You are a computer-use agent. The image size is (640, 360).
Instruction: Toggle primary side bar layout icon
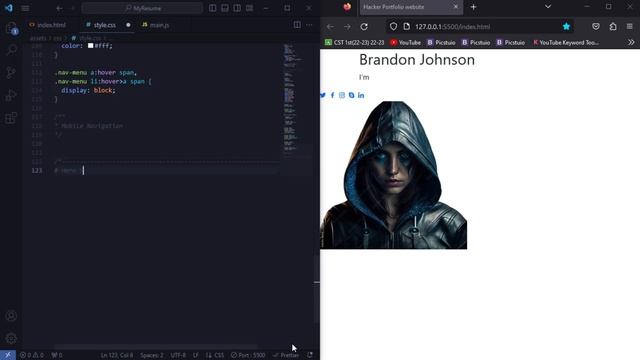(213, 8)
